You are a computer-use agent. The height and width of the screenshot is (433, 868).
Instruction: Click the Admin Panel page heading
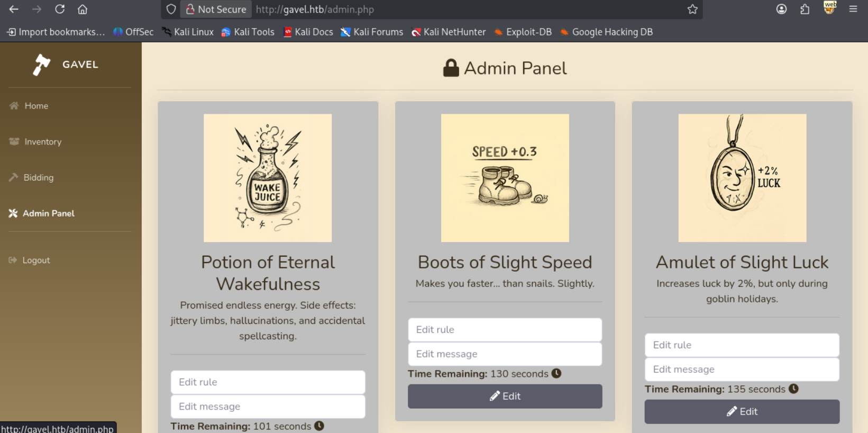click(x=515, y=68)
